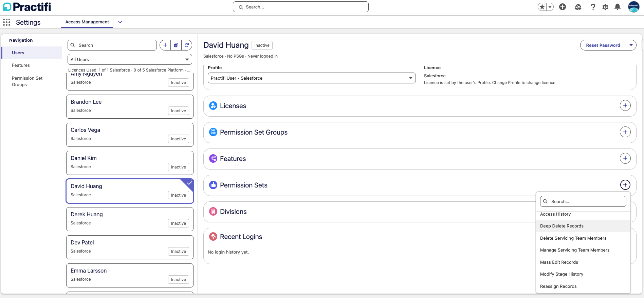Viewport: 644px width, 298px height.
Task: Click Inactive badge on Derek Huang card
Action: 179,223
